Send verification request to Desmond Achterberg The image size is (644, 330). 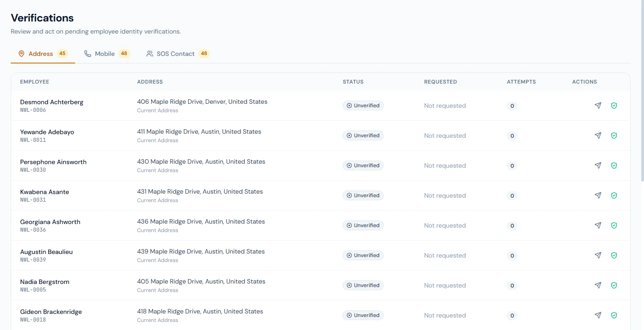coord(598,106)
